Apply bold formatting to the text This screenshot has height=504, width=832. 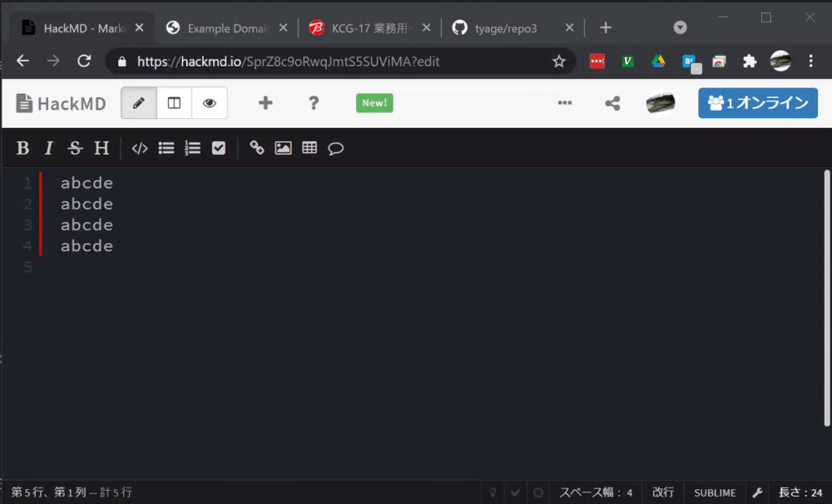tap(22, 147)
